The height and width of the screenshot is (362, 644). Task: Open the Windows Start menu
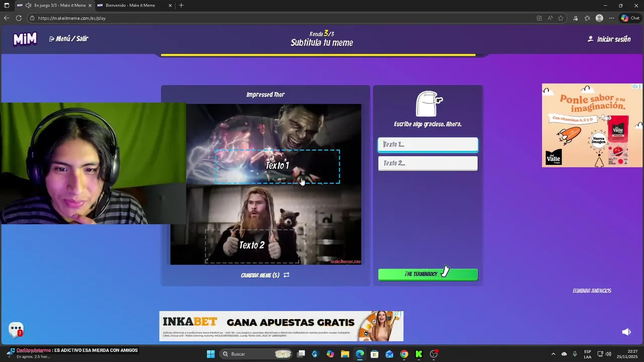coord(211,354)
